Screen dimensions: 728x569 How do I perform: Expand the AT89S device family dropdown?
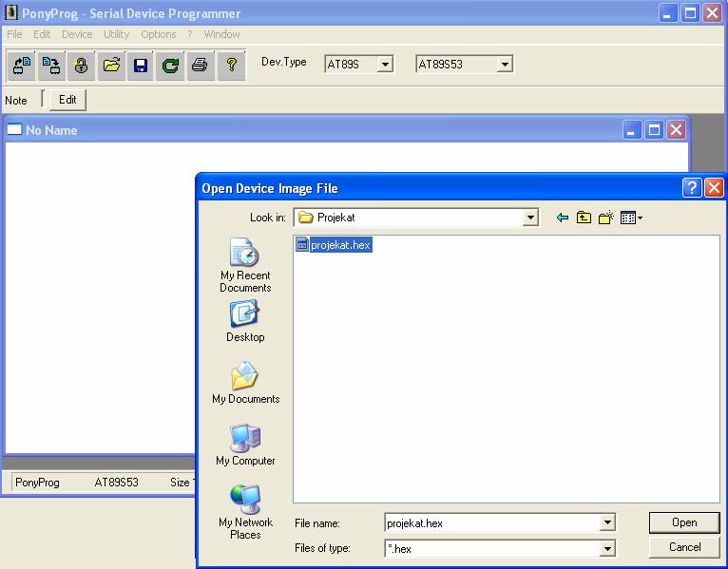tap(385, 64)
